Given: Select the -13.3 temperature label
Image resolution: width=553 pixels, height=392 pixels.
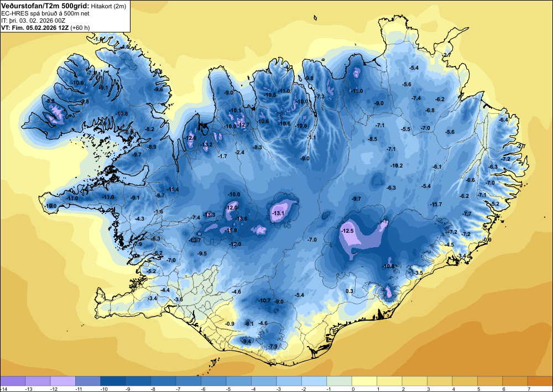Looking at the screenshot, I should [210, 215].
